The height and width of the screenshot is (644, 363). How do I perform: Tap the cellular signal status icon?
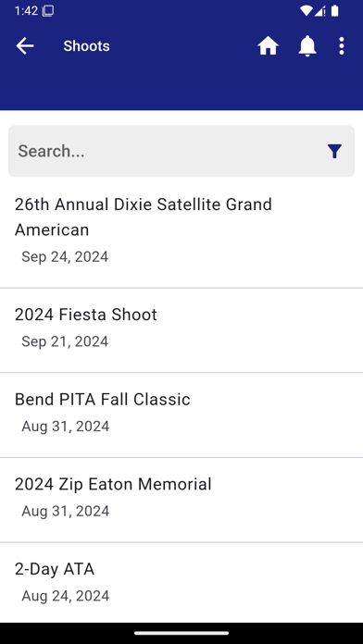point(320,11)
